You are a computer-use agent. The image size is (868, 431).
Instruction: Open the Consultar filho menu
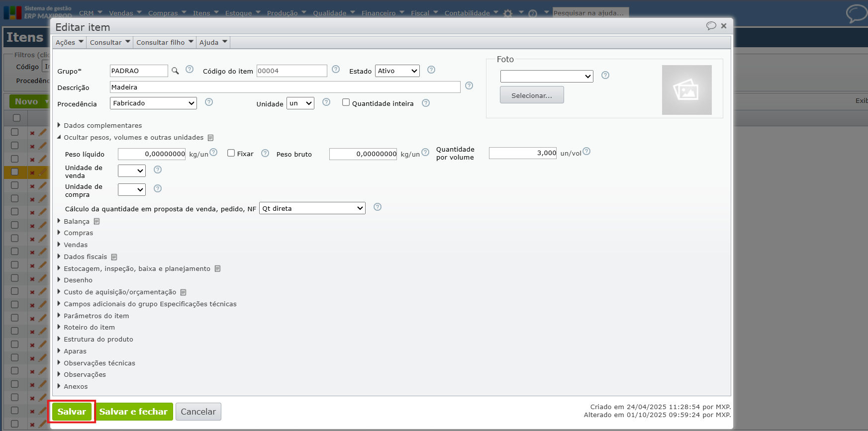(165, 42)
